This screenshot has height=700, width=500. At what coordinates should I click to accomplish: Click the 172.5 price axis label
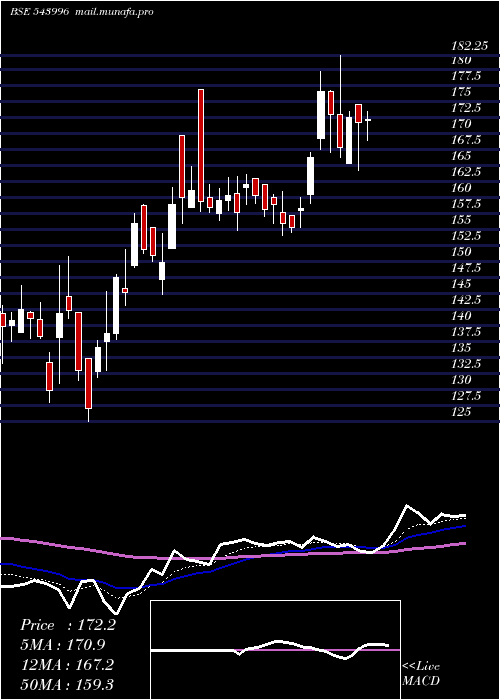pos(466,108)
